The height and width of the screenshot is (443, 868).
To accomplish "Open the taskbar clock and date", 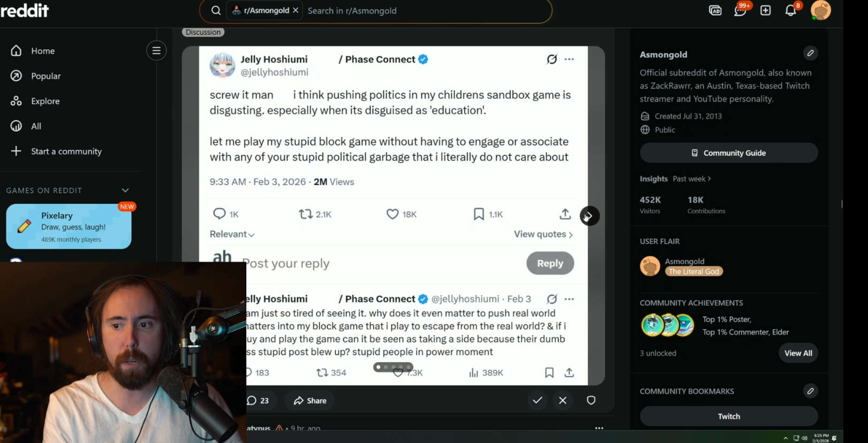I will (820, 438).
